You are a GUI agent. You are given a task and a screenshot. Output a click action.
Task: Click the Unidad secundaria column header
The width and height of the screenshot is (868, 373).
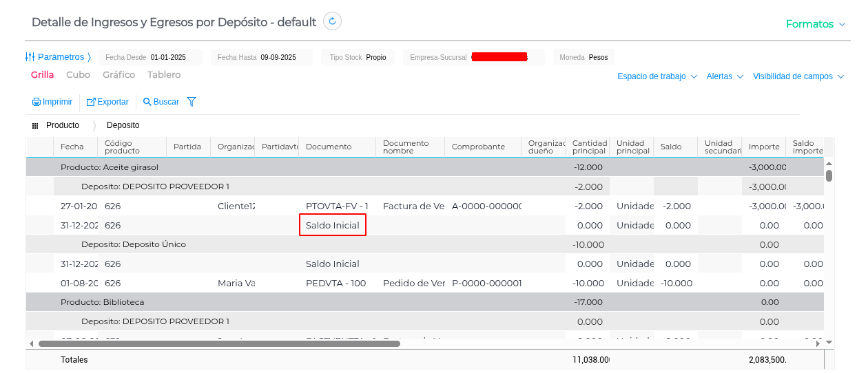pyautogui.click(x=719, y=147)
